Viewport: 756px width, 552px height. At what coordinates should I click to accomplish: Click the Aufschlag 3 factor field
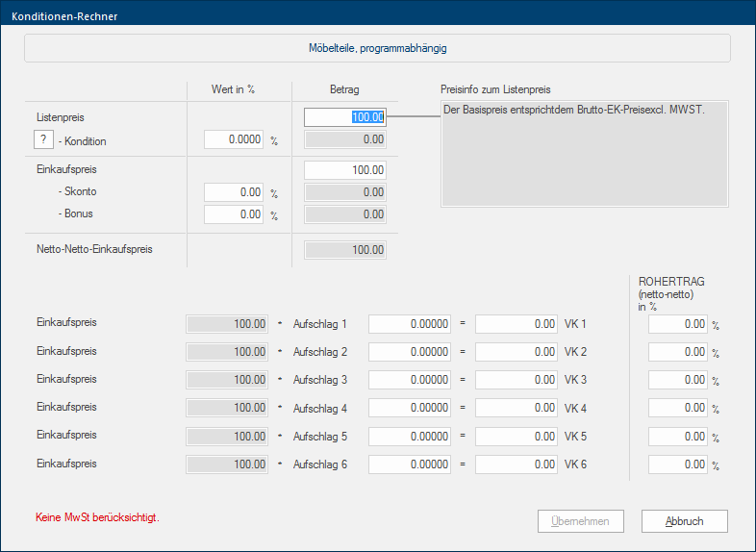coord(410,380)
